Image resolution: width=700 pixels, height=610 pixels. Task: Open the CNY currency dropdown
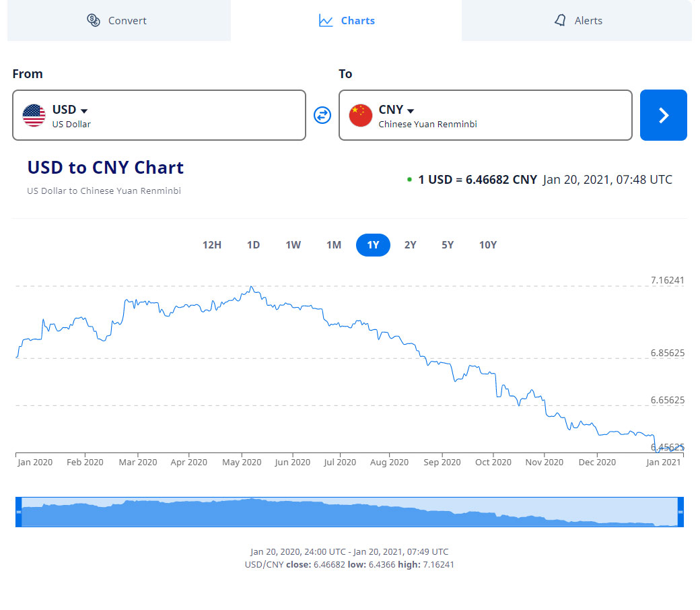click(396, 110)
